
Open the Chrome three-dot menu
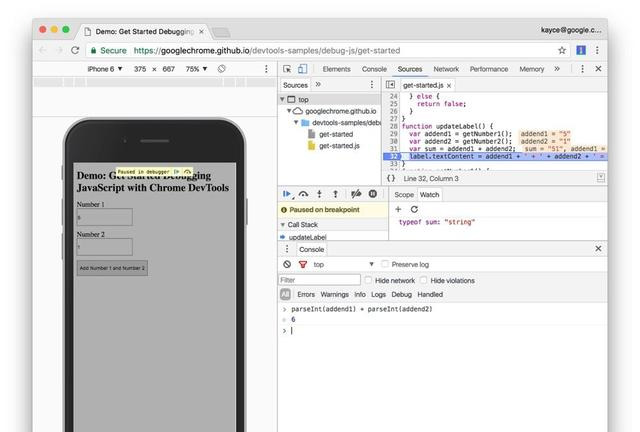pos(597,50)
